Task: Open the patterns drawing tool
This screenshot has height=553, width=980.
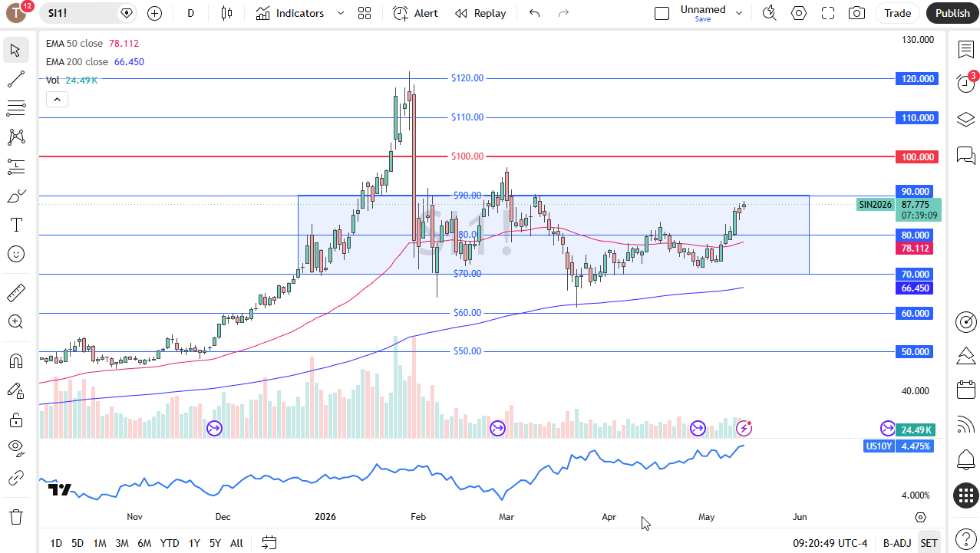Action: (15, 137)
